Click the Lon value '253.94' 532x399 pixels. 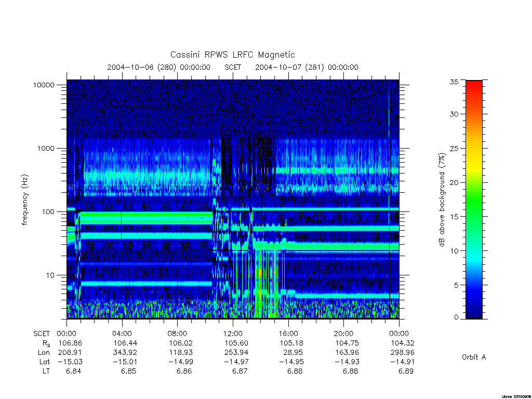click(236, 353)
